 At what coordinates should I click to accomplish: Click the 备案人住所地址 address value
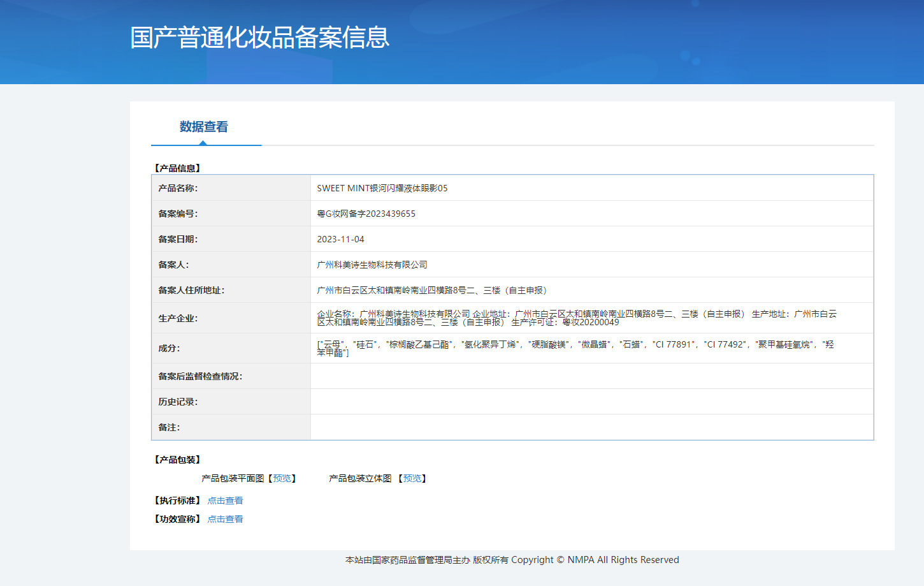[431, 290]
